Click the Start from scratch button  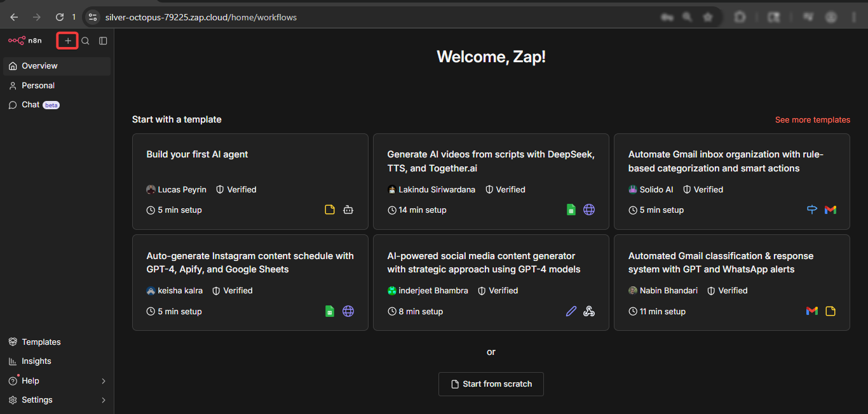(491, 384)
